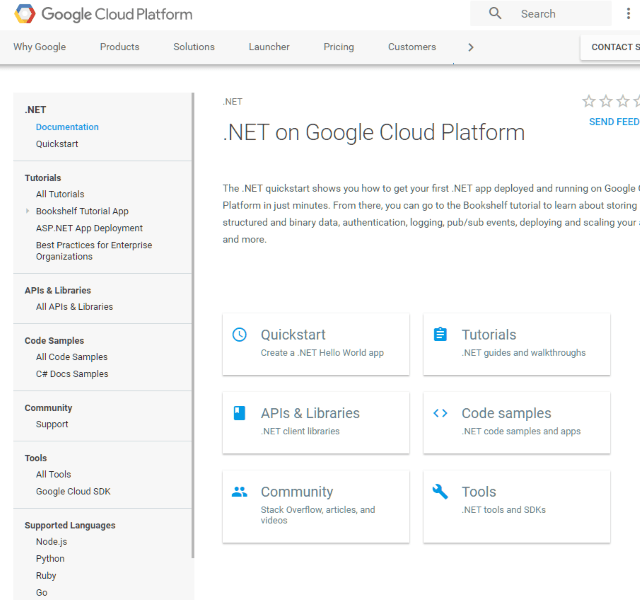
Task: Expand the Bookshelf Tutorial App tree arrow
Action: point(27,211)
